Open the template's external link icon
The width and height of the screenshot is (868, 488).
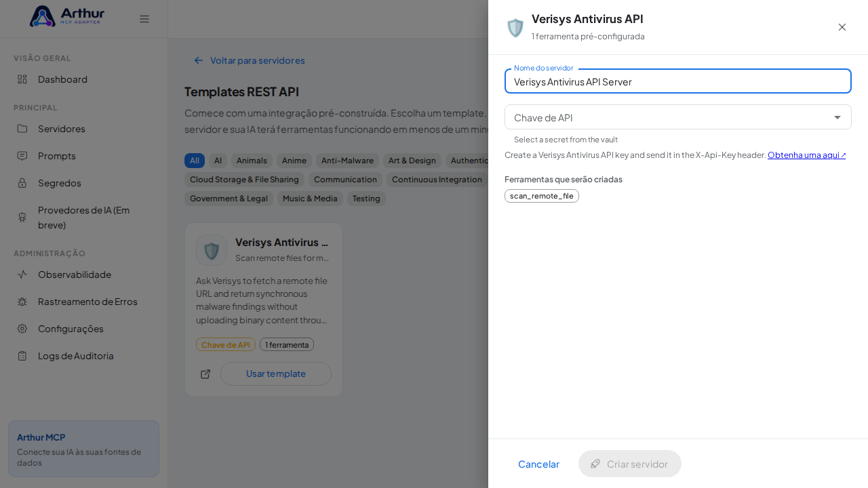(x=205, y=374)
